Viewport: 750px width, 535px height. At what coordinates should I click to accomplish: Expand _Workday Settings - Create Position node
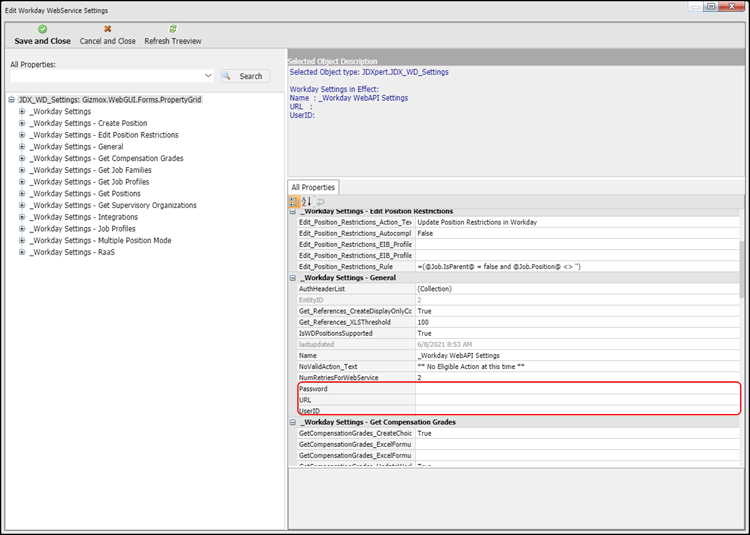tap(22, 123)
